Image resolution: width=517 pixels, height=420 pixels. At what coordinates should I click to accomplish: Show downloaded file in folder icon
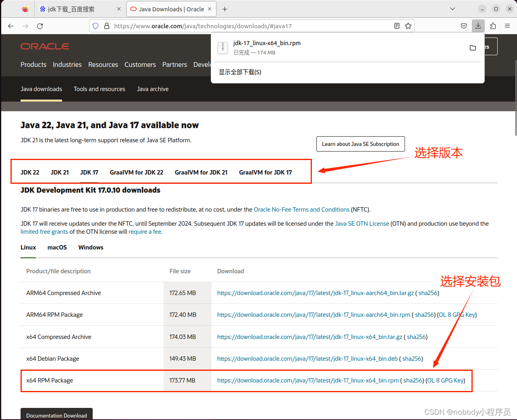(473, 48)
